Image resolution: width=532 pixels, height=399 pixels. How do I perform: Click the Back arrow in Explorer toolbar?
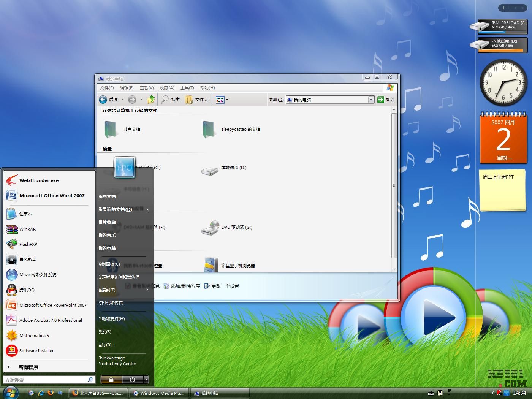tap(103, 100)
